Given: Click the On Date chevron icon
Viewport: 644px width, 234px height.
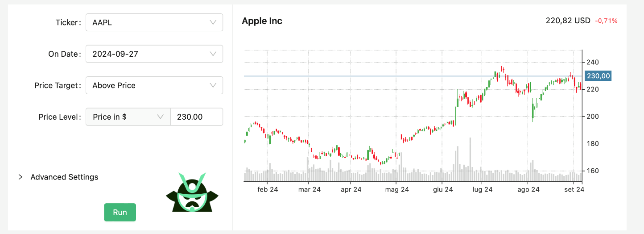Looking at the screenshot, I should (213, 54).
